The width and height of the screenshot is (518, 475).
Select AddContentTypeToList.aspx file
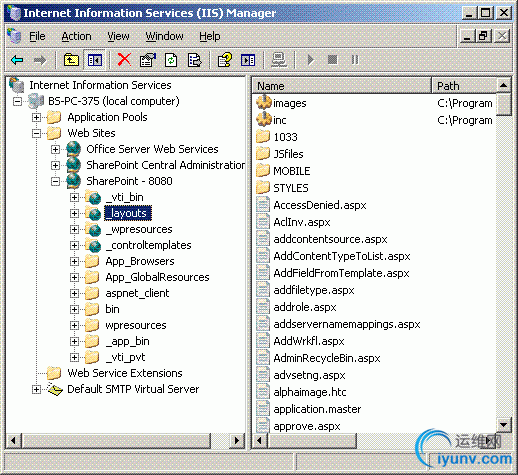342,256
